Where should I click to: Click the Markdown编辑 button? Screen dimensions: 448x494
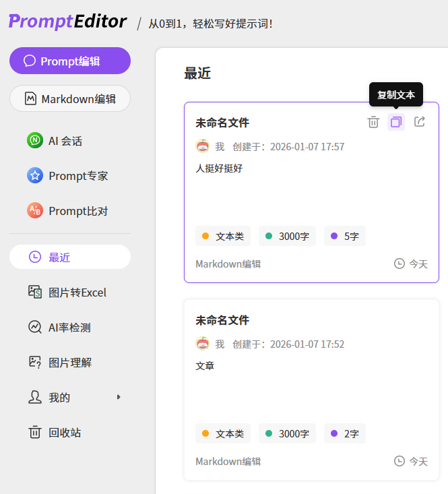pyautogui.click(x=70, y=98)
